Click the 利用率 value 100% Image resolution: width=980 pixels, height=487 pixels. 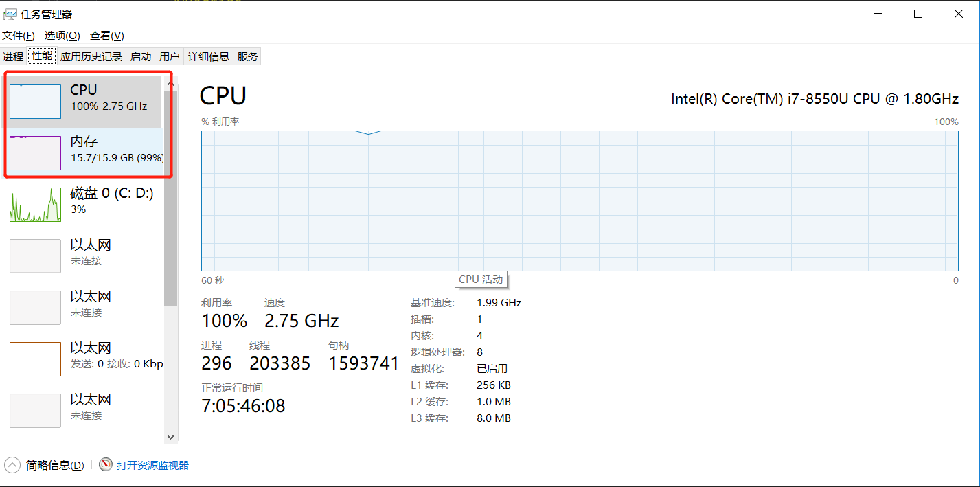pyautogui.click(x=224, y=321)
